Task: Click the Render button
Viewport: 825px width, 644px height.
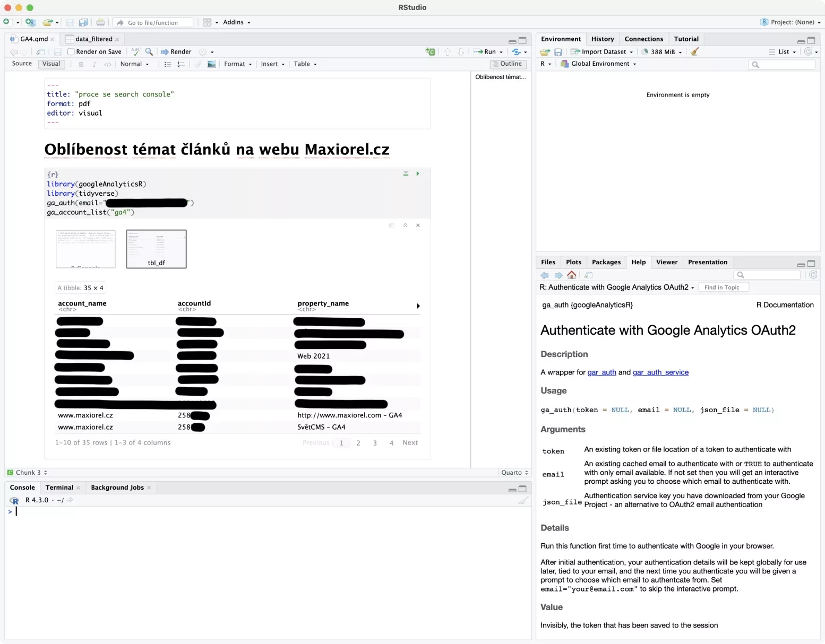Action: pyautogui.click(x=176, y=52)
